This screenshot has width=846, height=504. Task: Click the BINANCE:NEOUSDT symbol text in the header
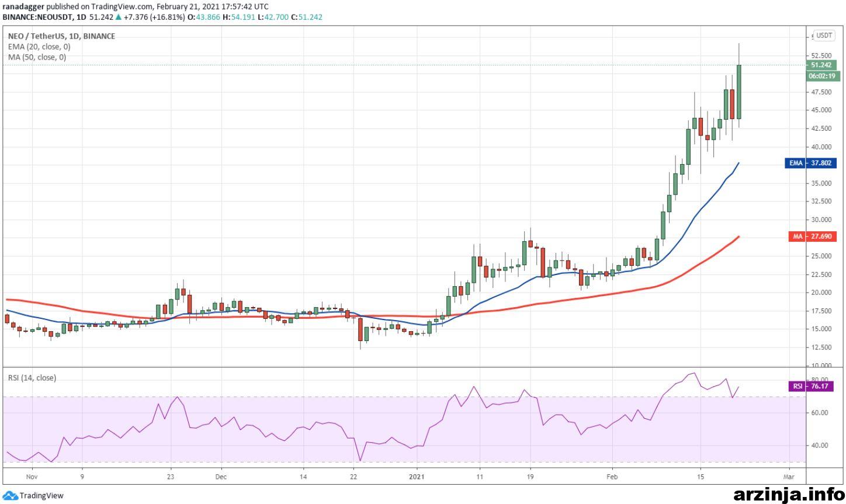[x=36, y=18]
